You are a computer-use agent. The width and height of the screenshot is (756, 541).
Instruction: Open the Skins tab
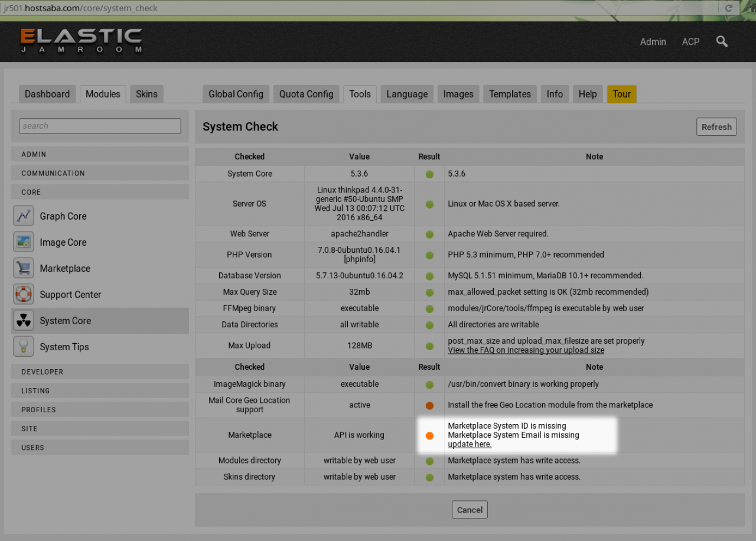pos(146,94)
